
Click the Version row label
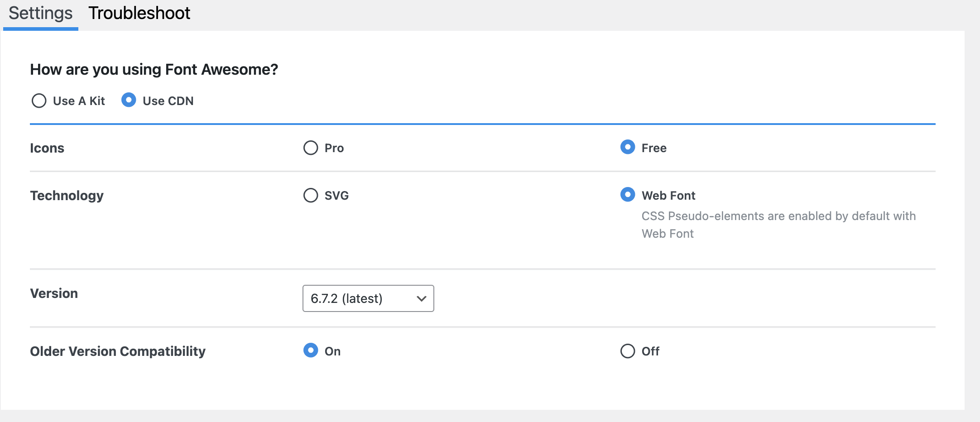click(x=54, y=293)
